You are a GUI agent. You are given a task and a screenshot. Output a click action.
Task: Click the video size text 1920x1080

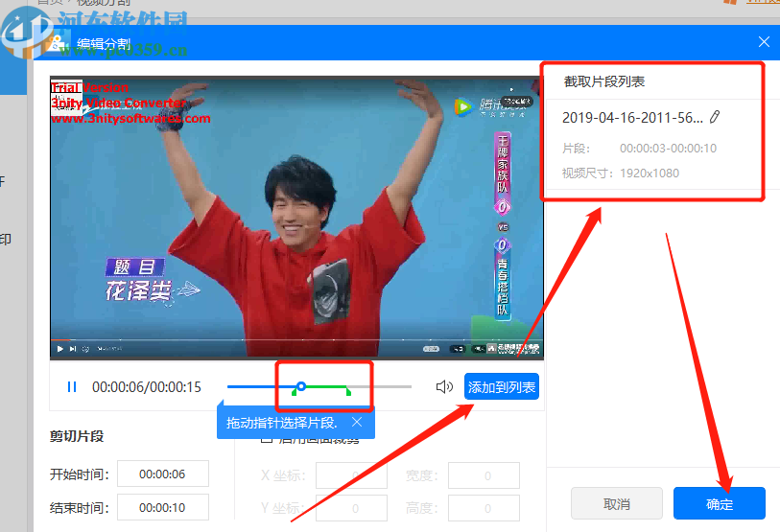coord(650,173)
